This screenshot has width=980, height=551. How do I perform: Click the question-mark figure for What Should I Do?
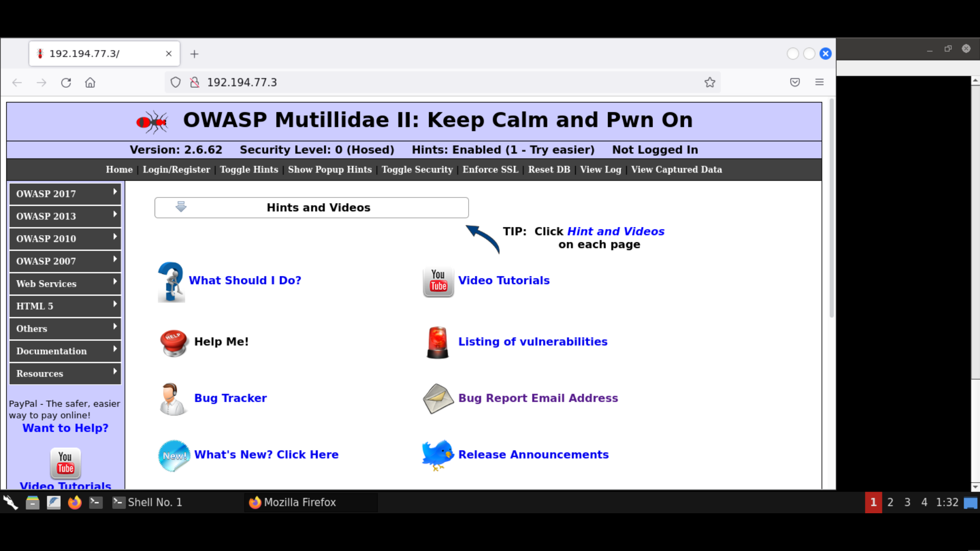coord(171,281)
